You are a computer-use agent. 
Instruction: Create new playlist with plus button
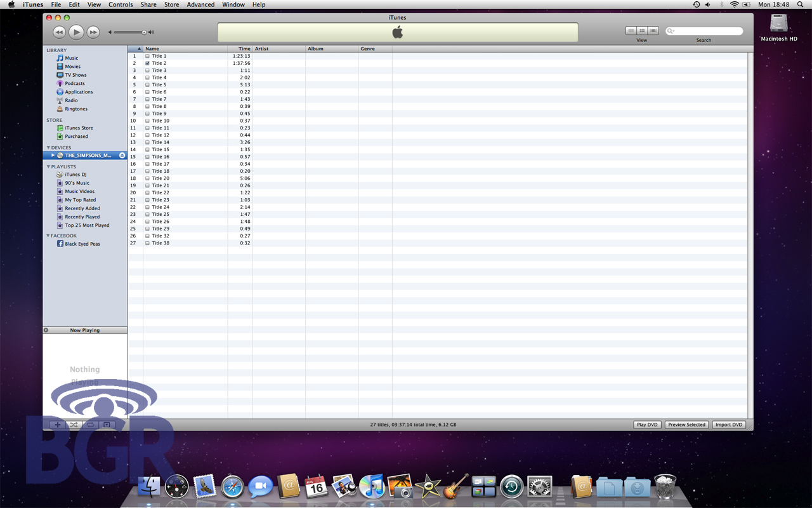(x=58, y=425)
